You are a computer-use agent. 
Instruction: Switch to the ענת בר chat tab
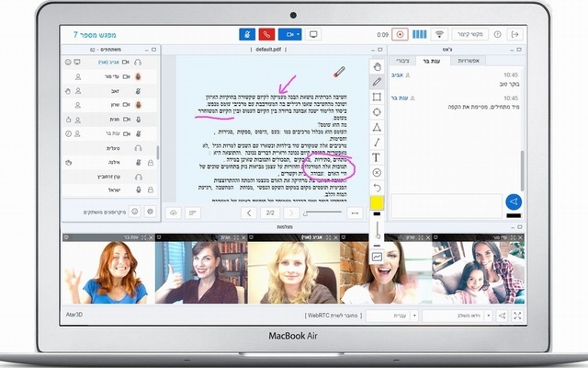[x=431, y=61]
